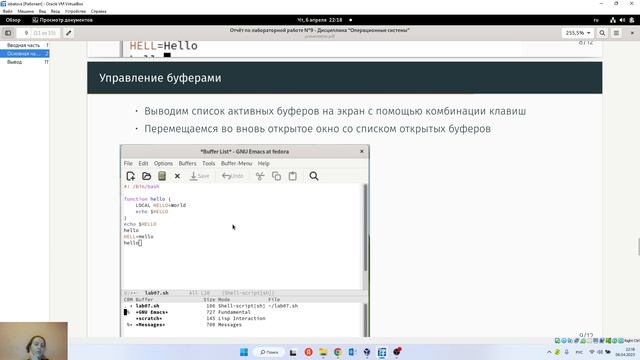Open the VirtualBox manager taskbar icon
The height and width of the screenshot is (360, 640).
[x=367, y=352]
